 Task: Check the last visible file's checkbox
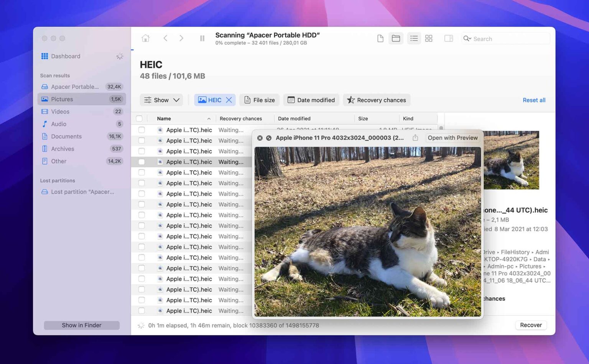(x=141, y=311)
